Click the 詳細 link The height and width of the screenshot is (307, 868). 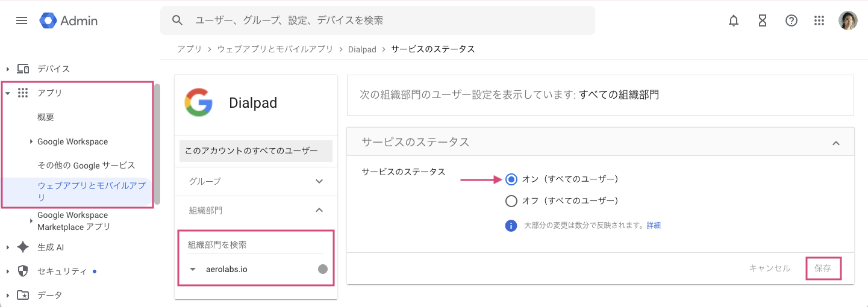(x=654, y=226)
